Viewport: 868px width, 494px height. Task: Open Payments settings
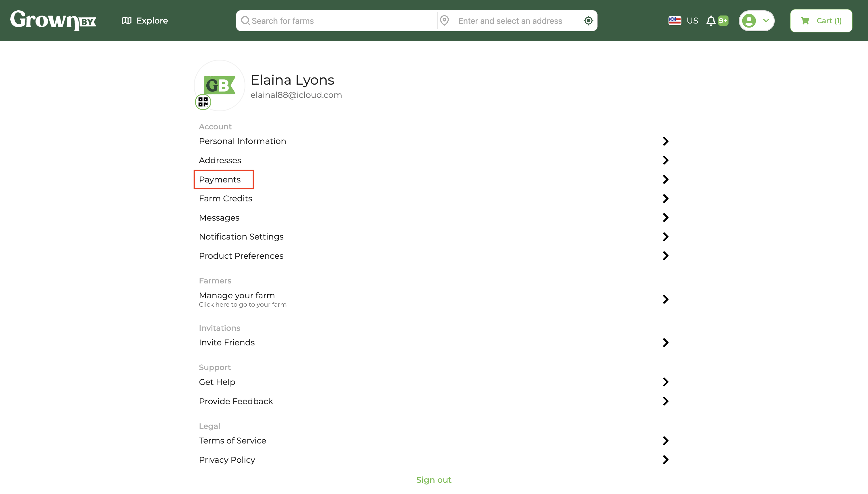[433, 180]
